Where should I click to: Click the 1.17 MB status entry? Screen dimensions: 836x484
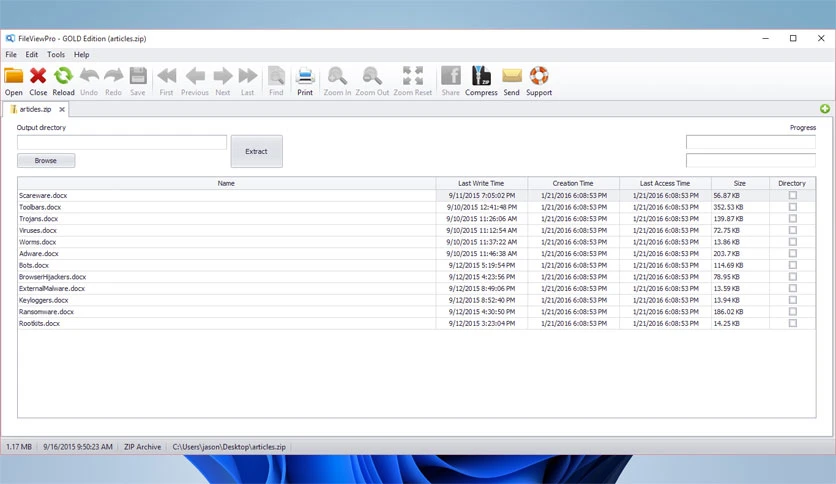pos(19,447)
